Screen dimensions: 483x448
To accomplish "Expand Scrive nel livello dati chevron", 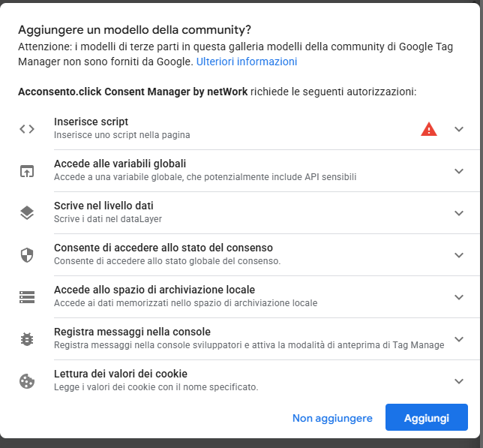I will coord(459,213).
